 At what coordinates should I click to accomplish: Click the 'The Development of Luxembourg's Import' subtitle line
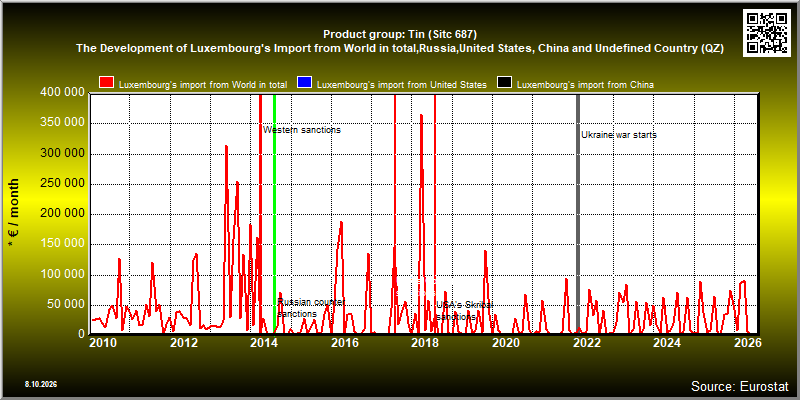tap(400, 48)
